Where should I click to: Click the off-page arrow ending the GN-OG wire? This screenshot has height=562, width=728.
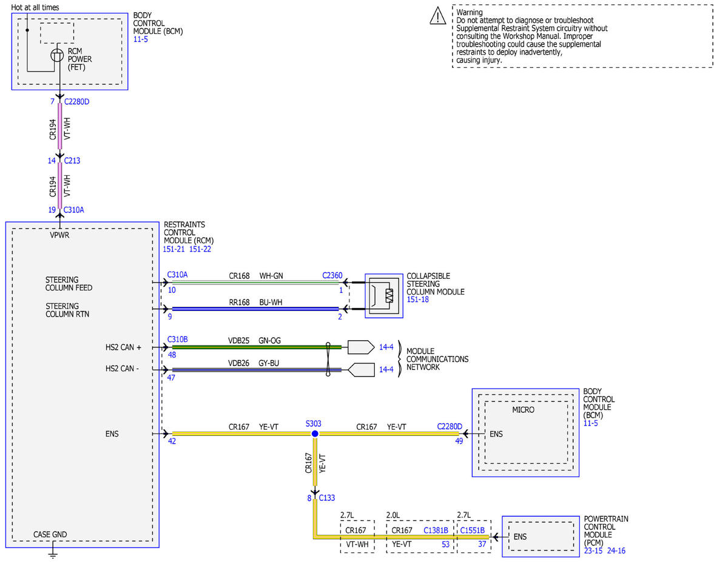coord(361,347)
